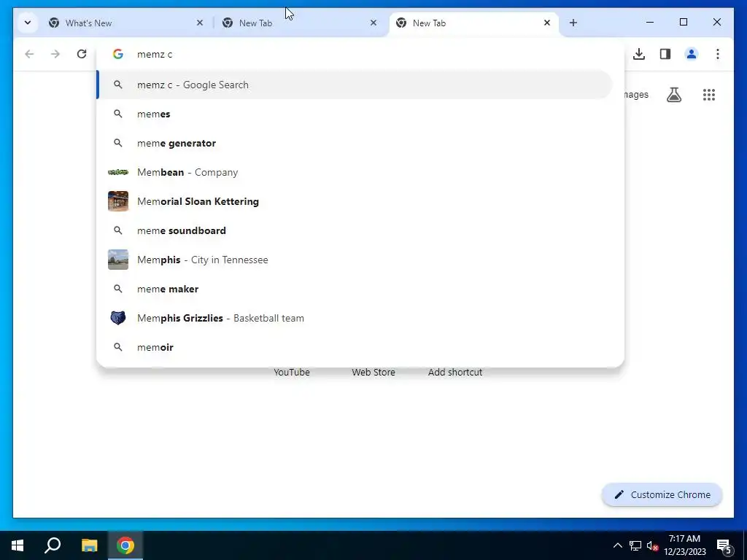Click the Customize Chrome button
This screenshot has width=747, height=560.
point(662,495)
